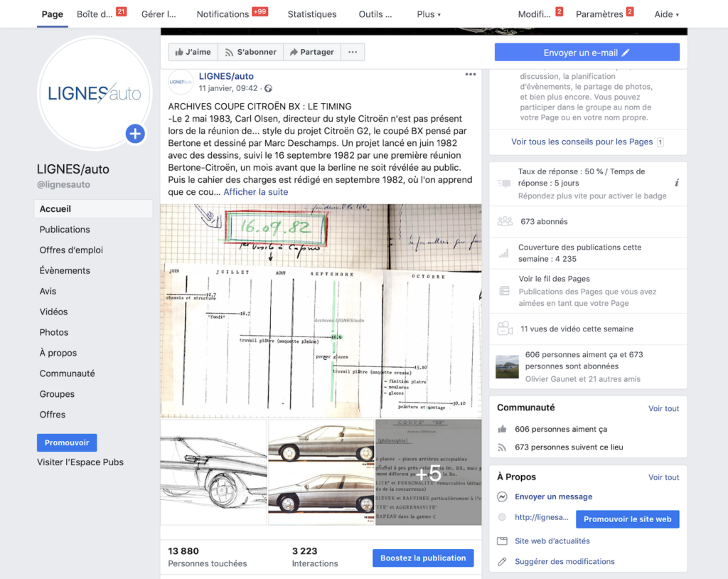This screenshot has width=728, height=579.
Task: Open Publications in the left sidebar
Action: point(65,230)
